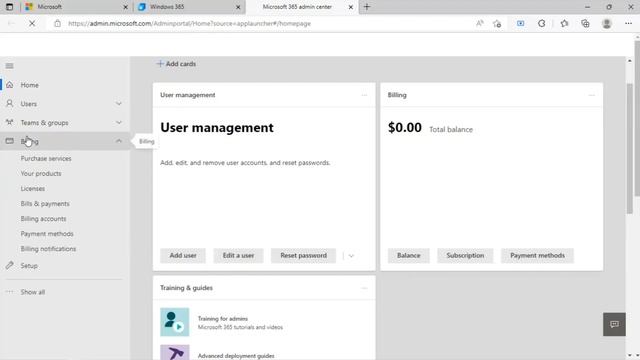Click Add cards
Image resolution: width=640 pixels, height=360 pixels.
(x=176, y=64)
